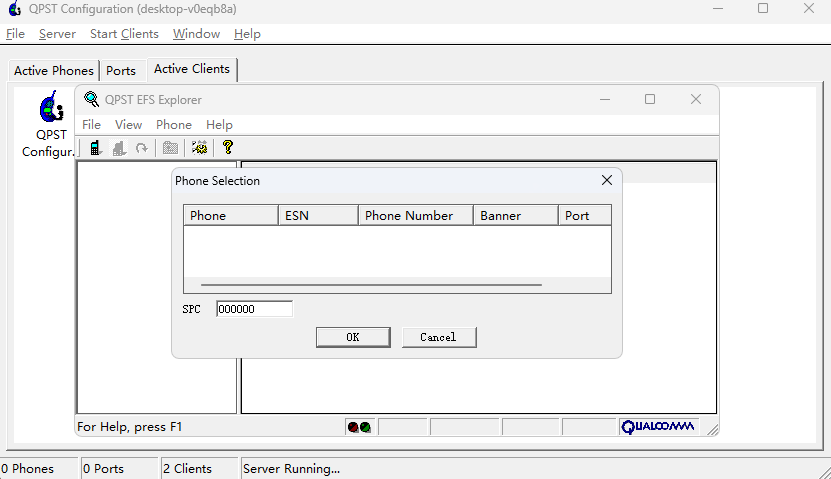The height and width of the screenshot is (479, 831).
Task: Click the horizontal scrollbar in phone list
Action: point(371,285)
